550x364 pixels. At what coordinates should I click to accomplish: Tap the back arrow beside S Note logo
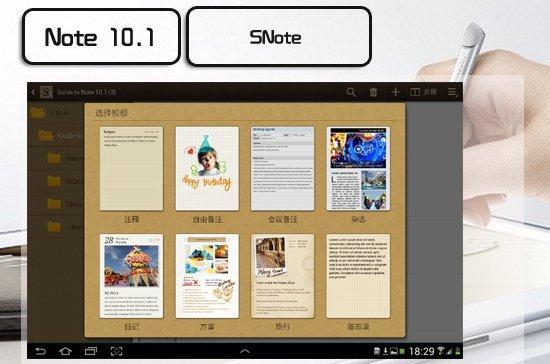click(x=34, y=92)
